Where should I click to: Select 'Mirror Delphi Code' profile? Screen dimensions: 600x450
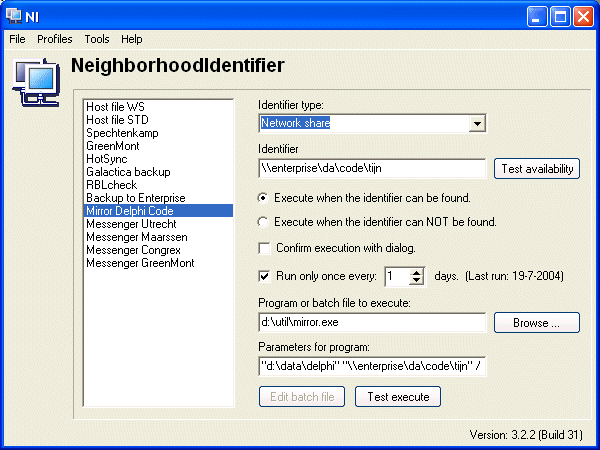[x=158, y=211]
